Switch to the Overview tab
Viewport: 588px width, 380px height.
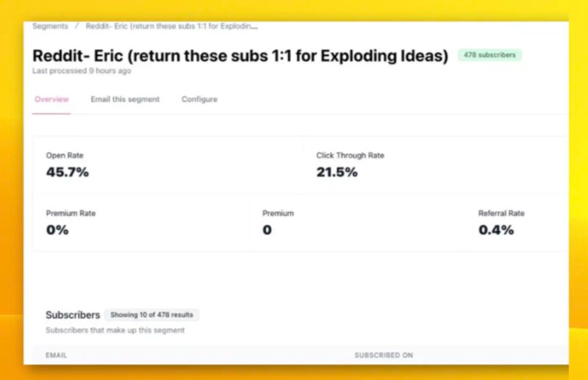click(x=51, y=99)
